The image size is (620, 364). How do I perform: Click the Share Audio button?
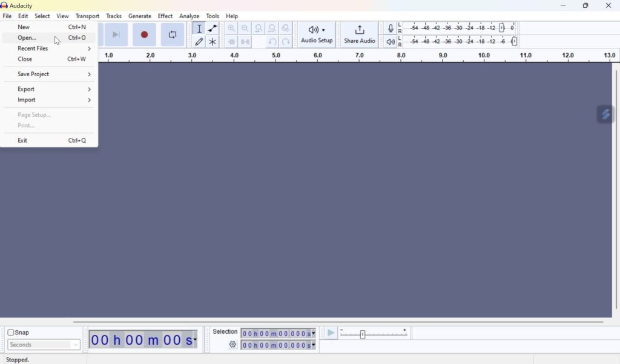(x=359, y=34)
